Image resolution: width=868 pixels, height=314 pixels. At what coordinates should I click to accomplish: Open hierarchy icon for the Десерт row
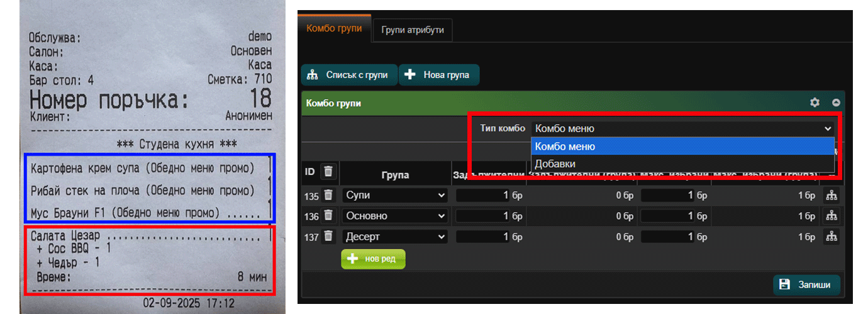pyautogui.click(x=832, y=237)
